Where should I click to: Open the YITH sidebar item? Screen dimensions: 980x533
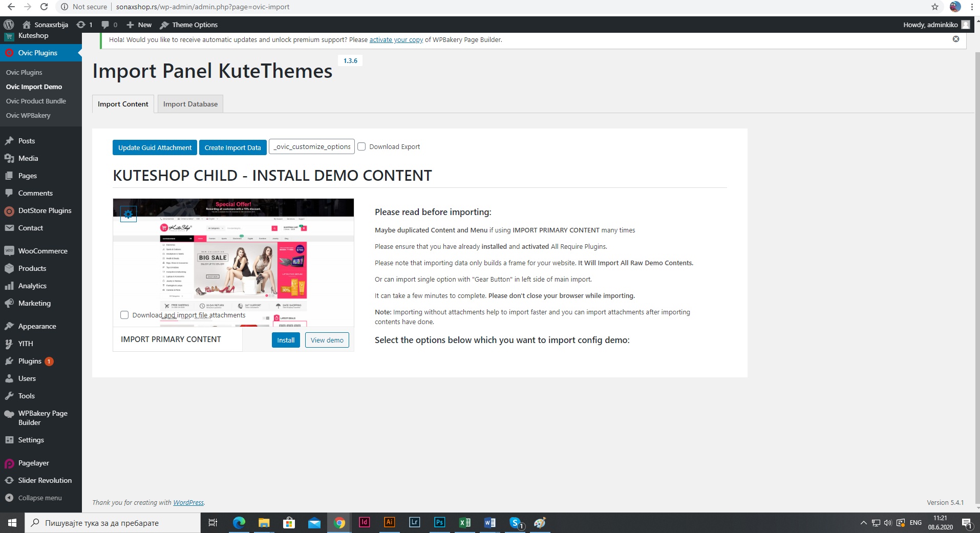click(x=41, y=344)
